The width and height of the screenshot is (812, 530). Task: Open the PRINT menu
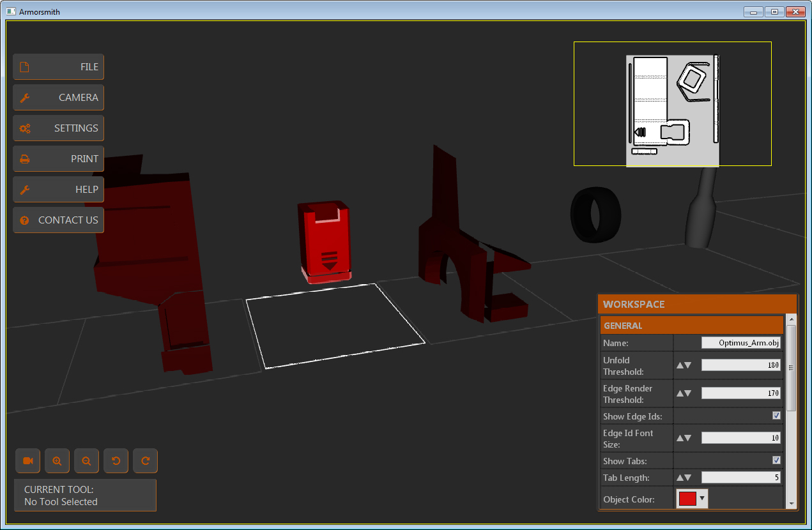click(x=58, y=159)
